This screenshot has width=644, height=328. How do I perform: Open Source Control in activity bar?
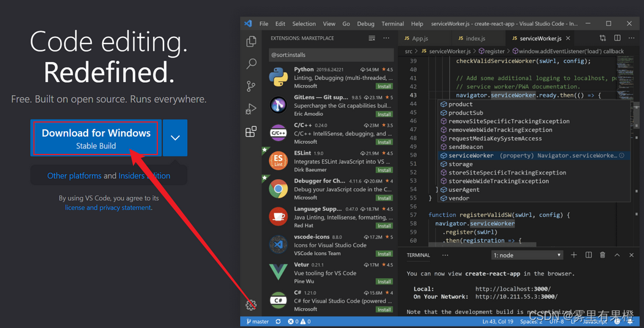coord(251,86)
